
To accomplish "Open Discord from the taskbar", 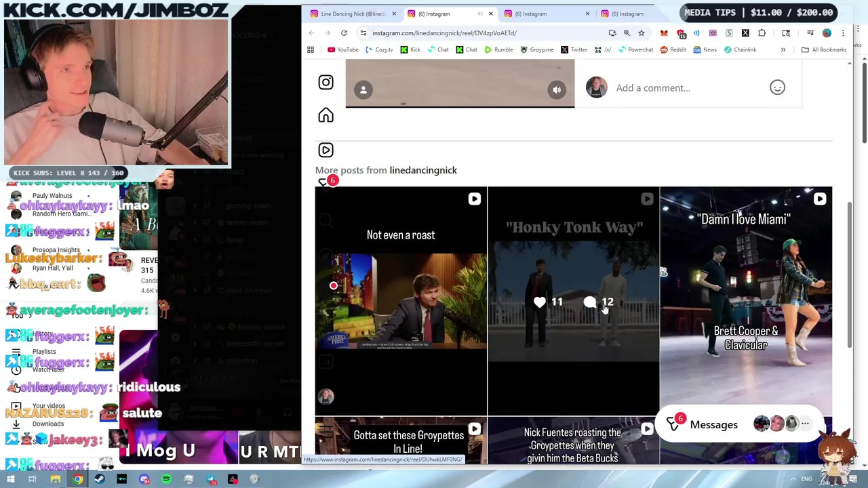I will point(144,479).
